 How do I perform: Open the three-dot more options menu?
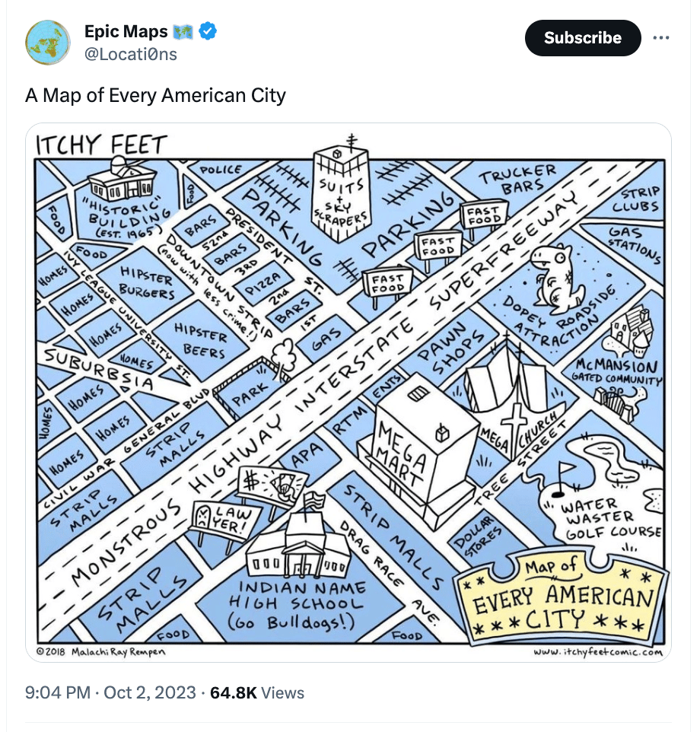[x=660, y=38]
